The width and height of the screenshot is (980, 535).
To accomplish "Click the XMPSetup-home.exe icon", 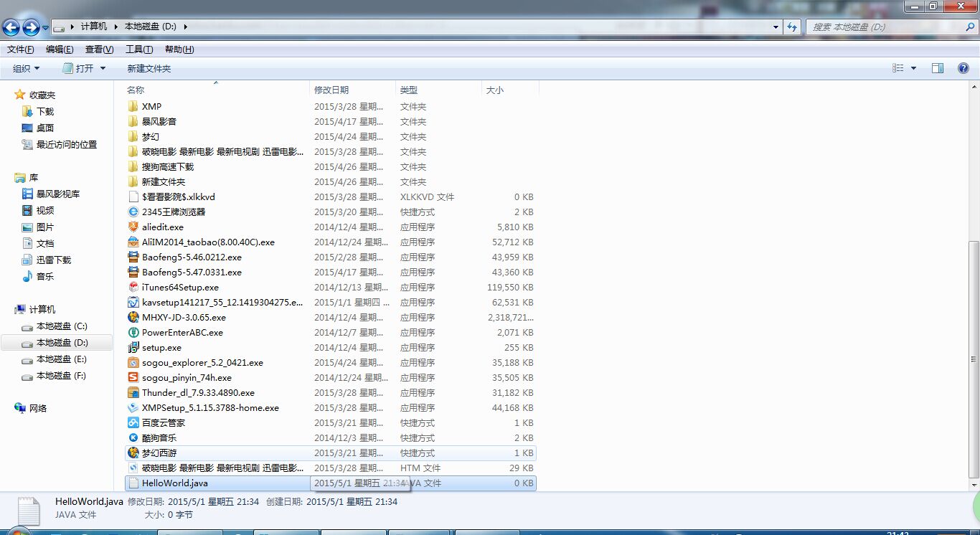I will 133,408.
